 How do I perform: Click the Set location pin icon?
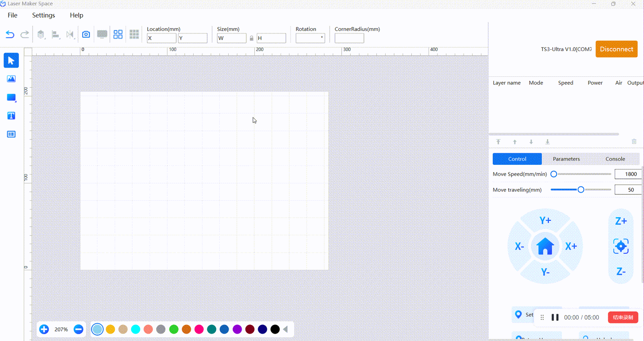click(518, 314)
